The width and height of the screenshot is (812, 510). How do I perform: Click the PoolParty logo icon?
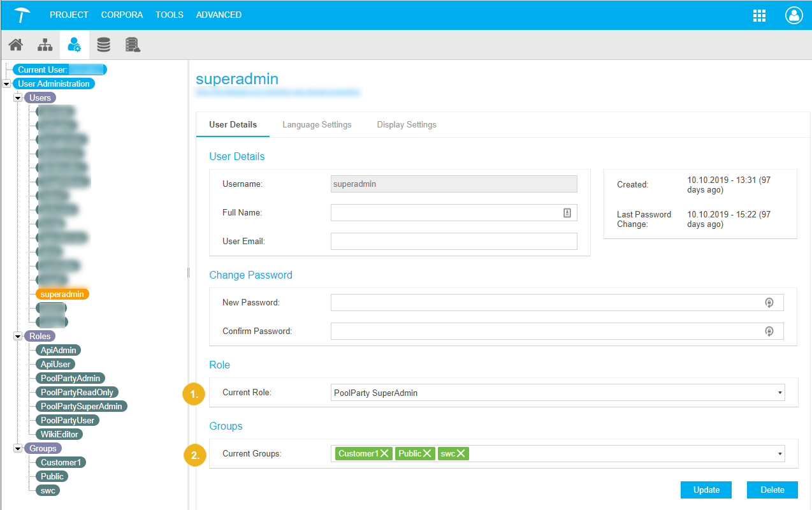pos(22,15)
